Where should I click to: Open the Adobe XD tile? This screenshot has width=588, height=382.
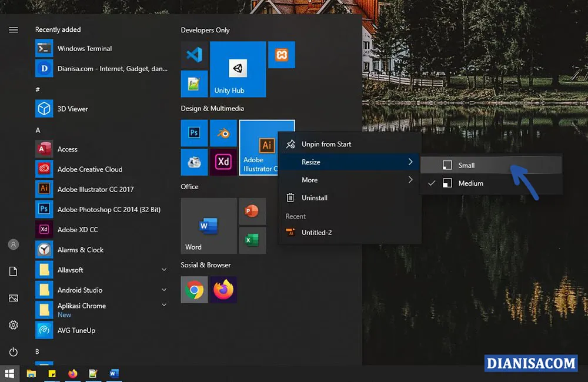click(223, 162)
